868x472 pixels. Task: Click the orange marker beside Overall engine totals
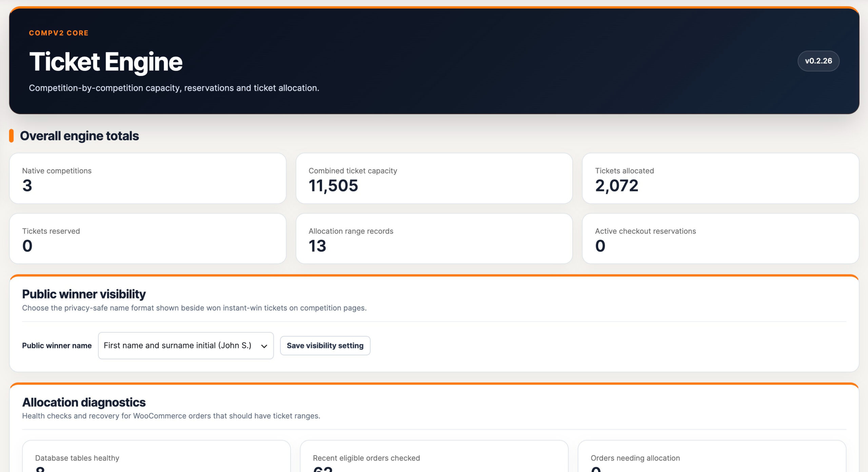click(x=11, y=136)
